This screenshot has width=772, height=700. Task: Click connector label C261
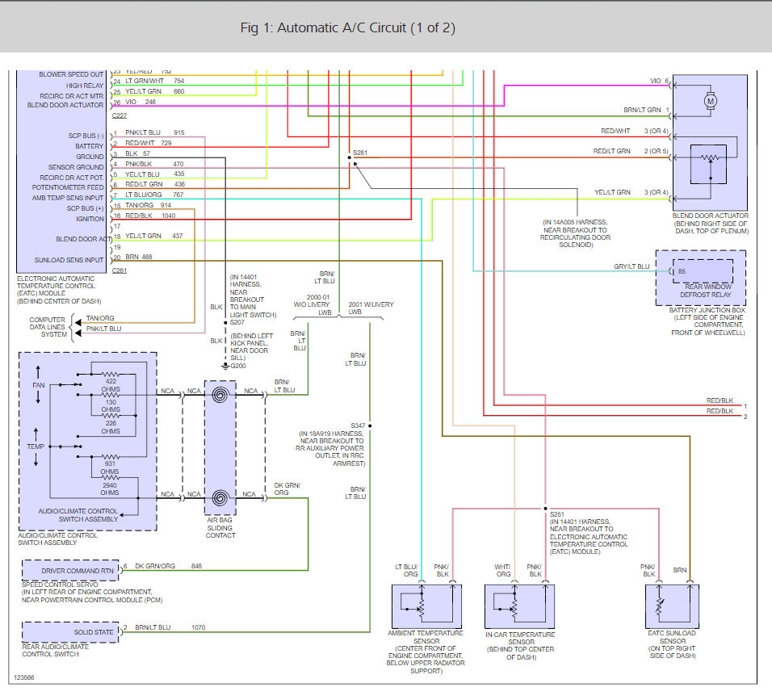pyautogui.click(x=120, y=270)
